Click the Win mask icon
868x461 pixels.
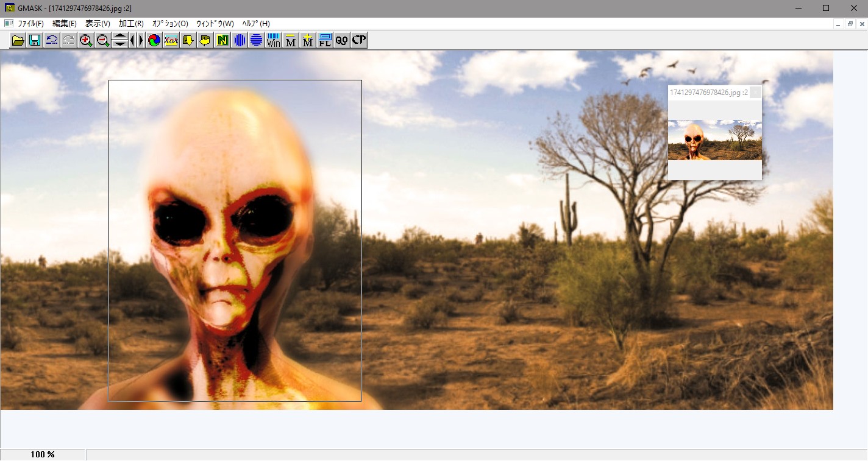(274, 40)
